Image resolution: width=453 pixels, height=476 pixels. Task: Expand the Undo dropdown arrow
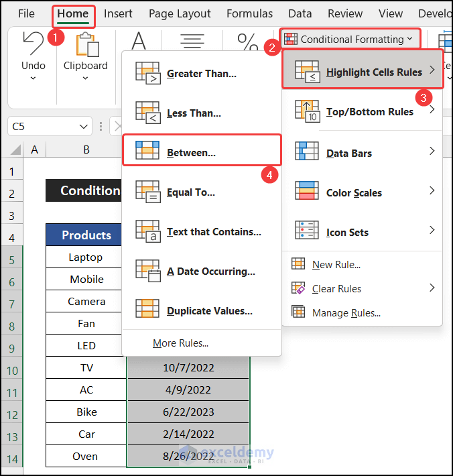[x=33, y=78]
